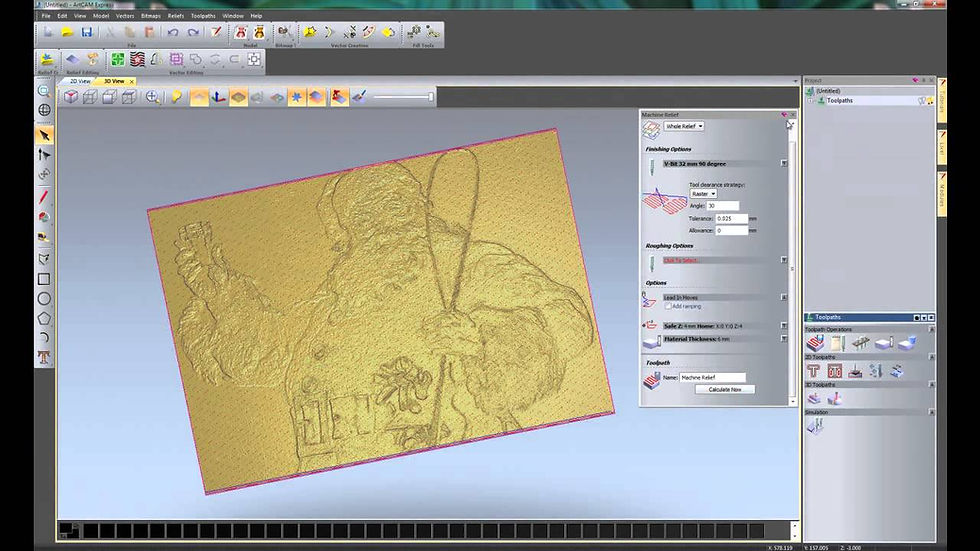Open the Toolpaths menu
This screenshot has width=980, height=551.
[x=203, y=16]
